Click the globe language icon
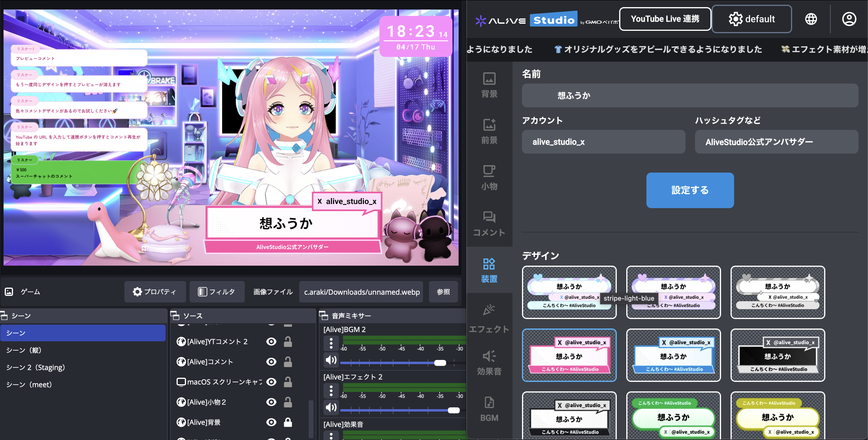 click(x=811, y=19)
